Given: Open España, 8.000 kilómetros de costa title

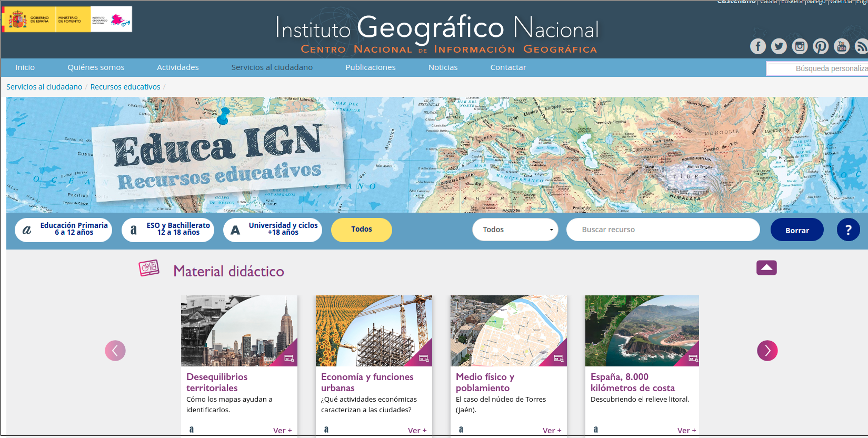Looking at the screenshot, I should coord(633,382).
